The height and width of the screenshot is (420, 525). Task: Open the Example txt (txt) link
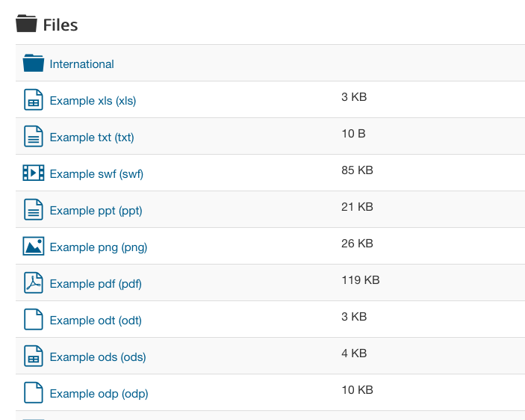coord(92,138)
